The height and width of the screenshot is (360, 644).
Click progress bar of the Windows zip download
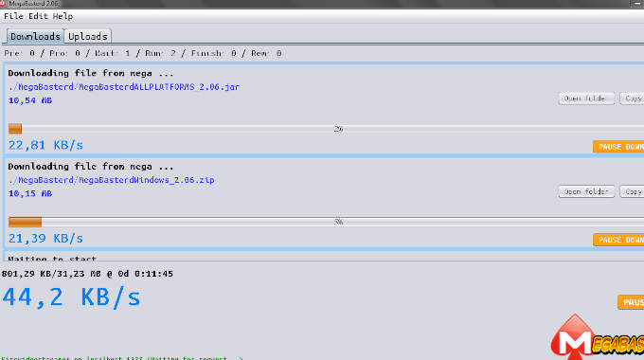tap(326, 222)
